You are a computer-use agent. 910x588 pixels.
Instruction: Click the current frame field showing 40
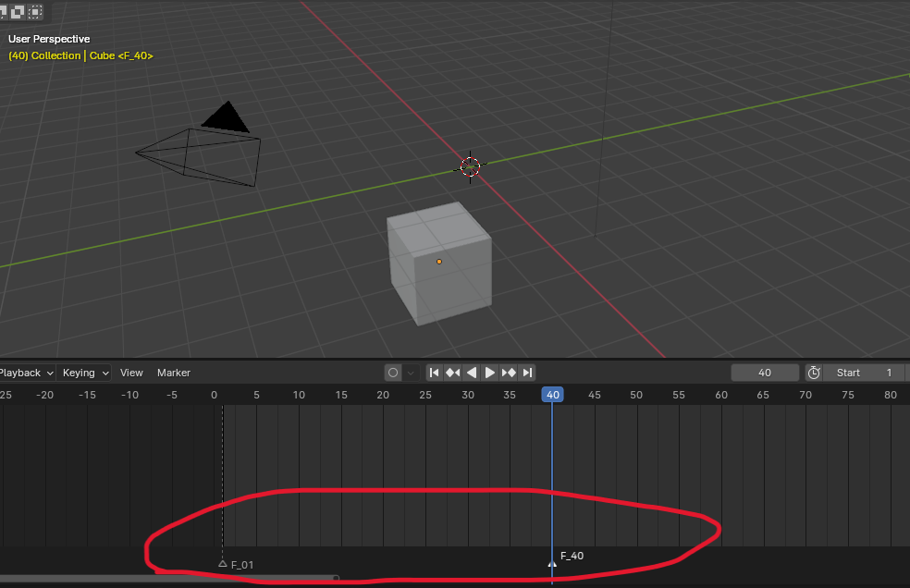(x=765, y=373)
